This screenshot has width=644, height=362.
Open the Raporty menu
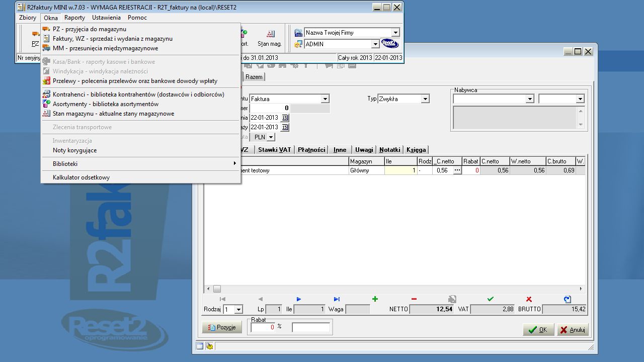point(74,18)
